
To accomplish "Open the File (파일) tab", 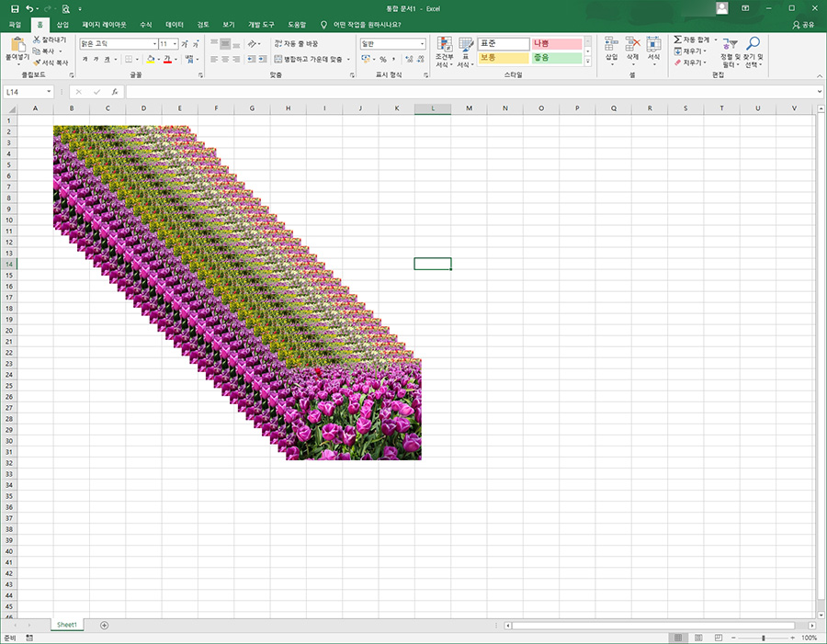I will [15, 24].
